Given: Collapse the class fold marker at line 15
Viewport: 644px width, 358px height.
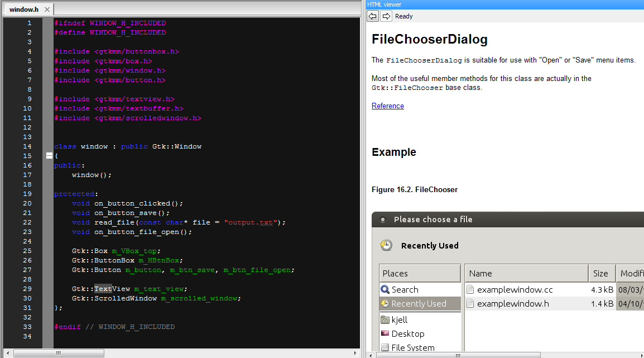Looking at the screenshot, I should pyautogui.click(x=49, y=156).
